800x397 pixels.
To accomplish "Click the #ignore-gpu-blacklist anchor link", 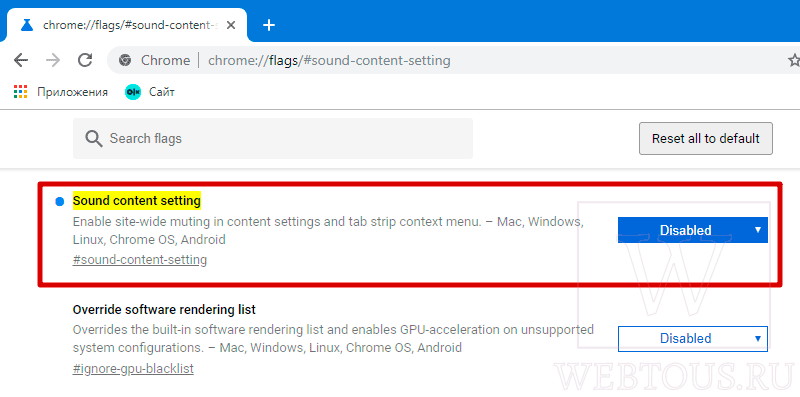I will (133, 368).
